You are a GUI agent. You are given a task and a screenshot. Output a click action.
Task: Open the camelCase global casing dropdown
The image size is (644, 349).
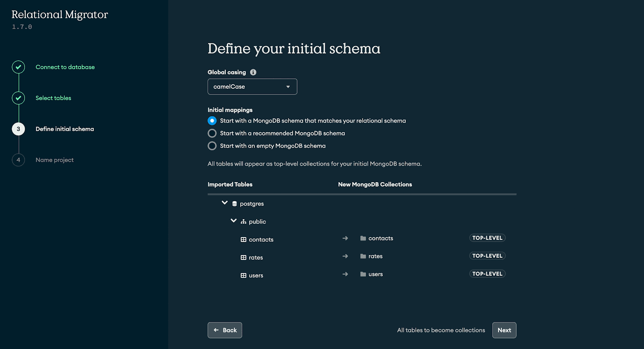(x=252, y=87)
